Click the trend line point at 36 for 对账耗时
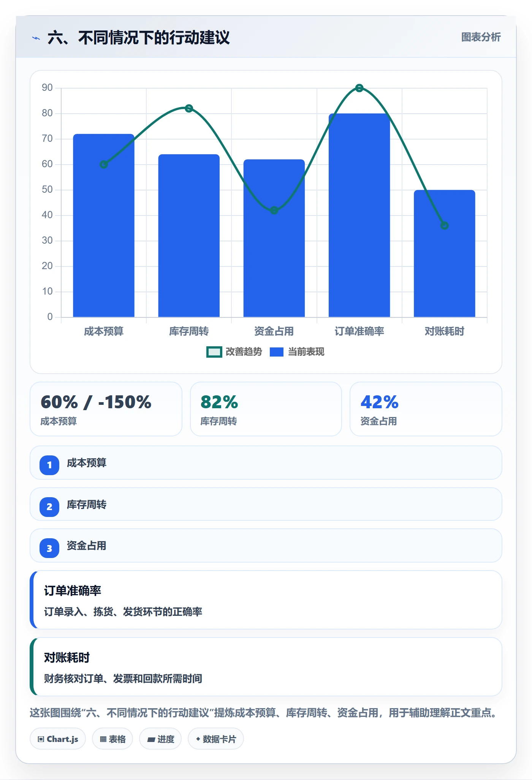Image resolution: width=532 pixels, height=780 pixels. coord(445,226)
